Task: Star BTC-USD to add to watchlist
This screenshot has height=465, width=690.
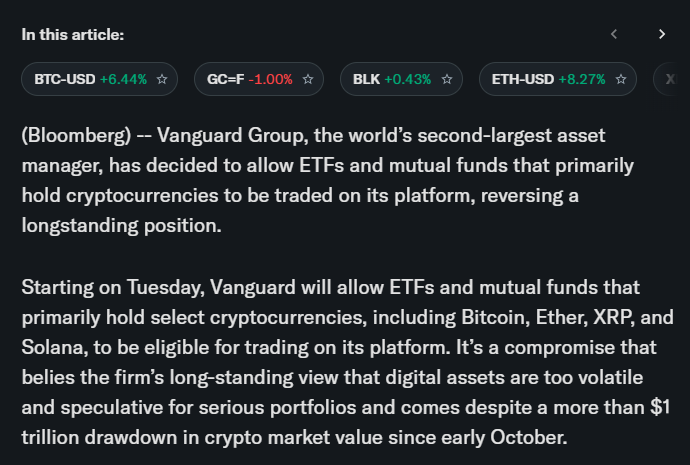Action: point(162,79)
